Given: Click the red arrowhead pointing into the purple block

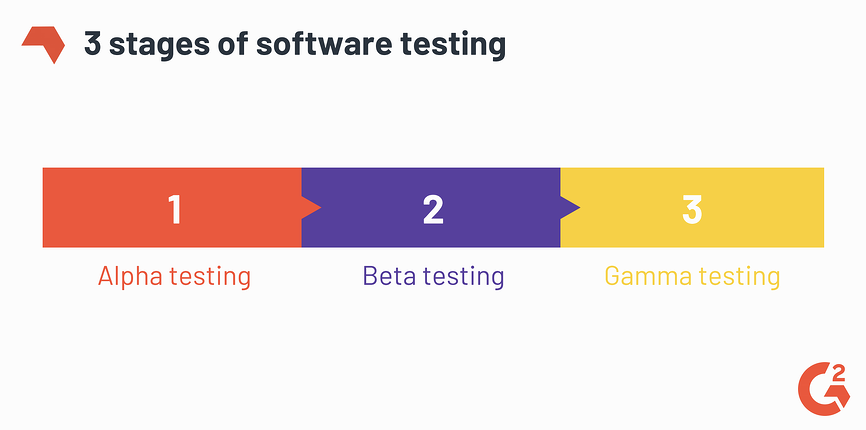Looking at the screenshot, I should coord(311,208).
